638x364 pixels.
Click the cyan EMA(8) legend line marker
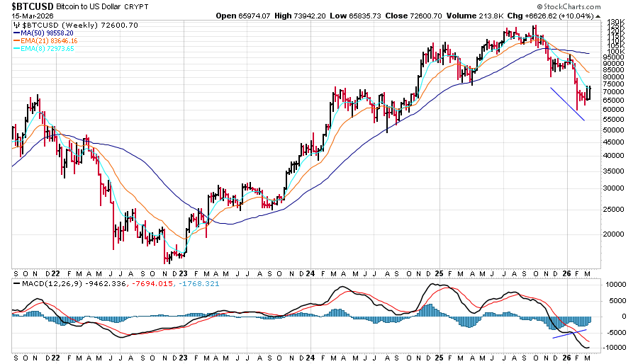[17, 48]
